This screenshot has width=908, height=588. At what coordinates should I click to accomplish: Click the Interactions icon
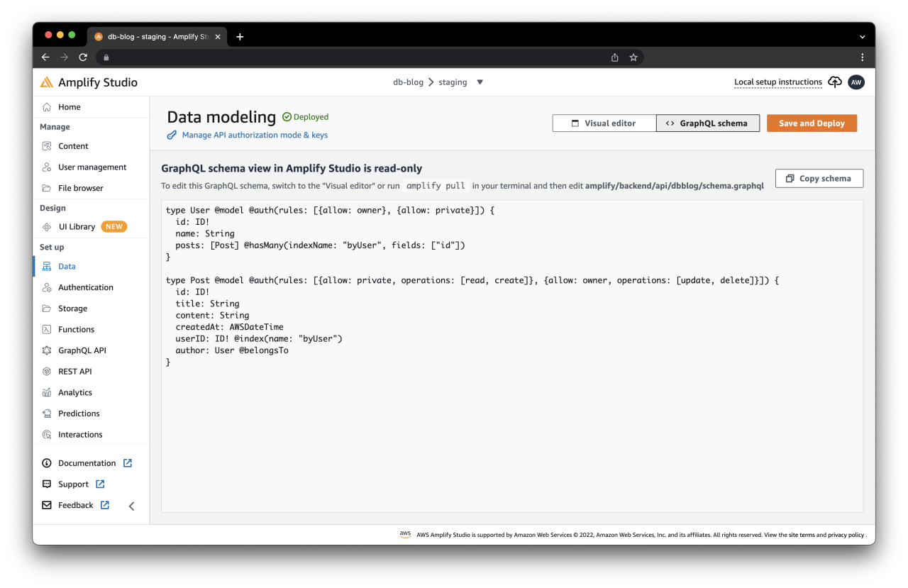47,435
